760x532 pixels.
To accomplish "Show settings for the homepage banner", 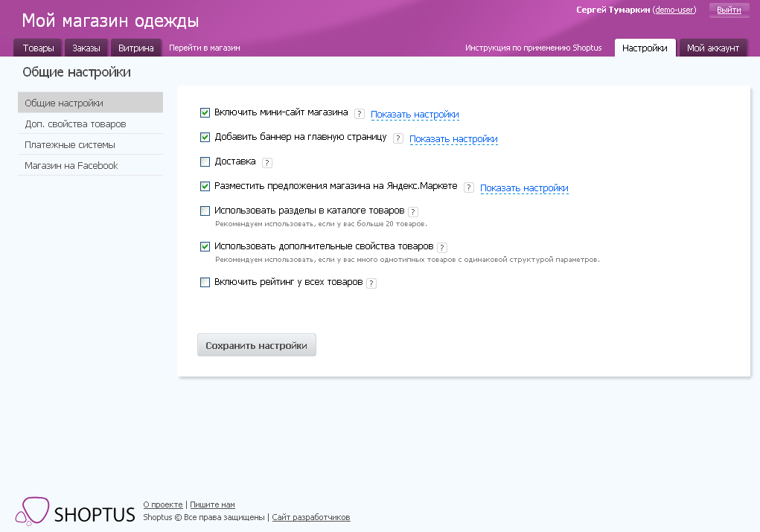I will click(x=453, y=138).
